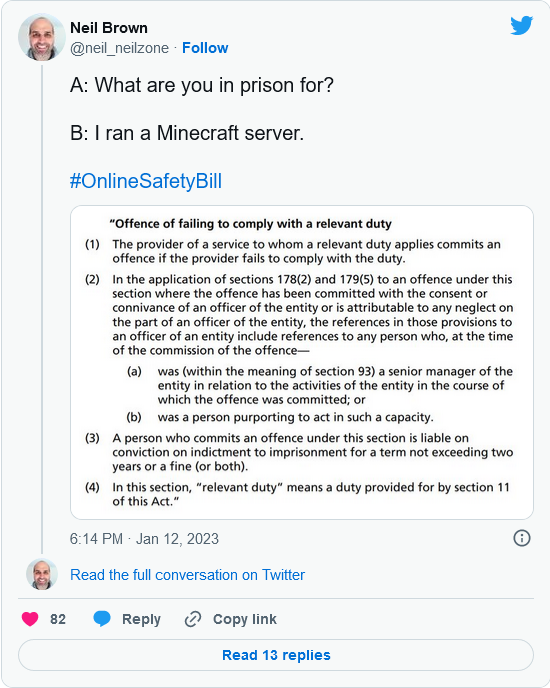Open the attached legislation image
550x688 pixels.
pyautogui.click(x=302, y=362)
